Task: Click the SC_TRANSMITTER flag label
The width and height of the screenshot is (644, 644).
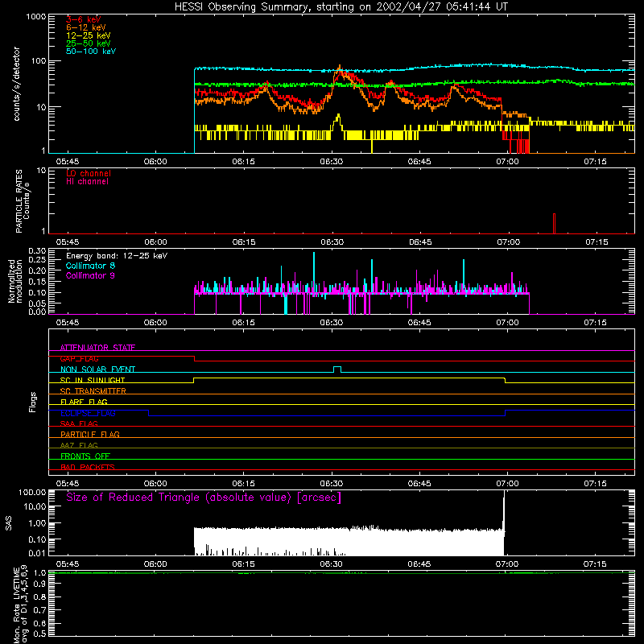Action: 93,391
